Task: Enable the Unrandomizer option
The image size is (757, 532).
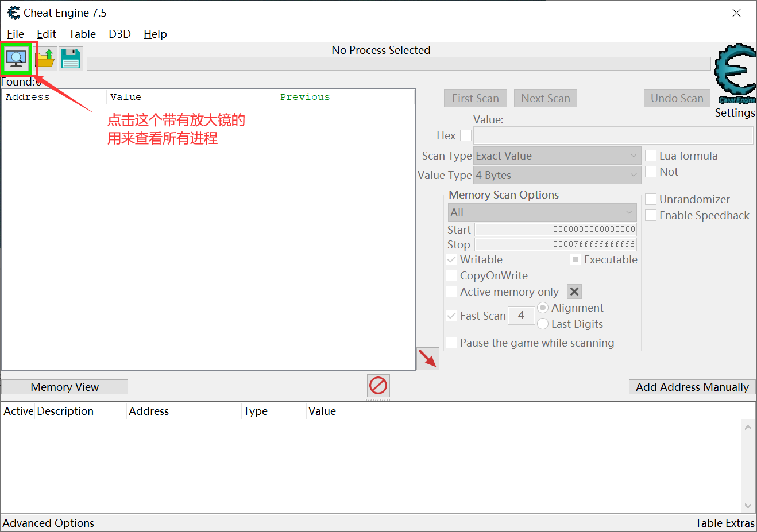Action: click(x=651, y=199)
